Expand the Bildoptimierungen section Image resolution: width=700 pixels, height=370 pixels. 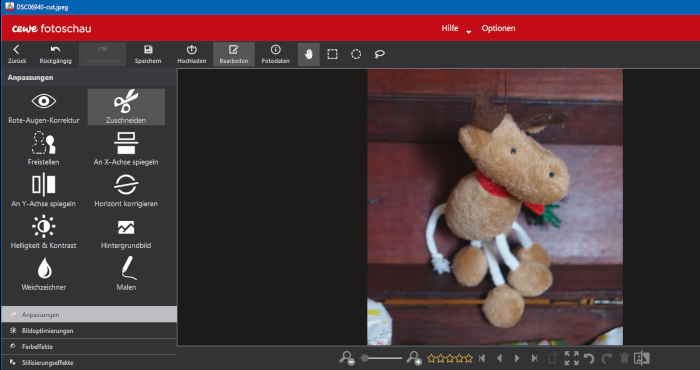coord(89,331)
